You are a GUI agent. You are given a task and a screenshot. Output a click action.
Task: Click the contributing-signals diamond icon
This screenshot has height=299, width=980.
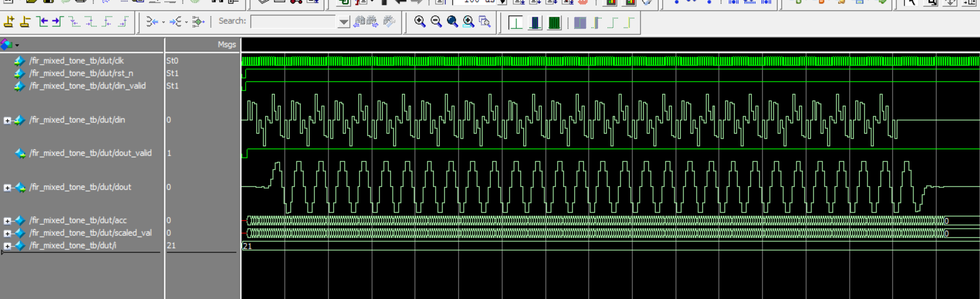(198, 21)
